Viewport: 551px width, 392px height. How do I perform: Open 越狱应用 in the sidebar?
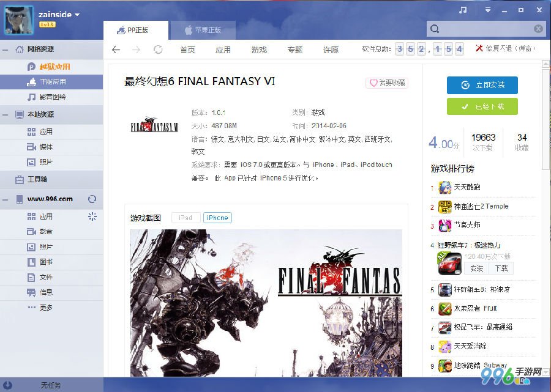point(51,67)
